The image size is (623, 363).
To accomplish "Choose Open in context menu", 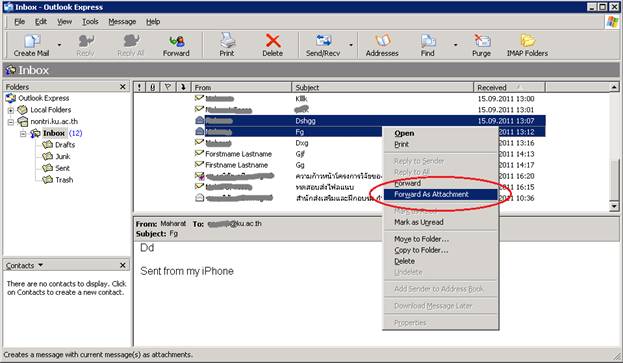I will click(441, 133).
